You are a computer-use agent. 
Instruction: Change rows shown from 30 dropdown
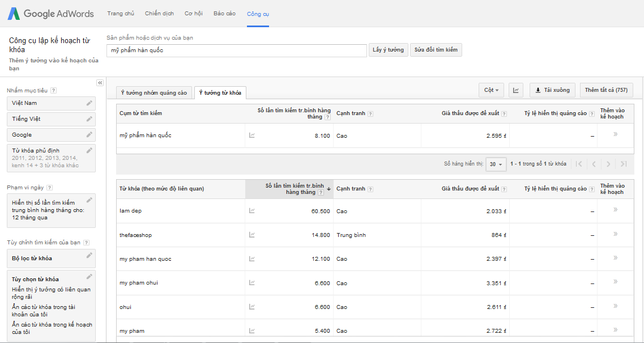496,164
